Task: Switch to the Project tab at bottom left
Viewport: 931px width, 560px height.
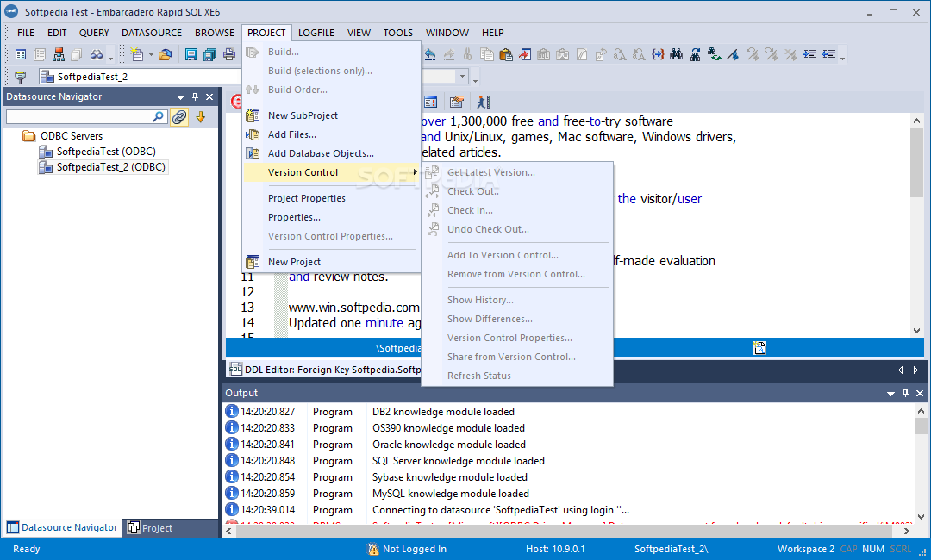Action: 151,528
